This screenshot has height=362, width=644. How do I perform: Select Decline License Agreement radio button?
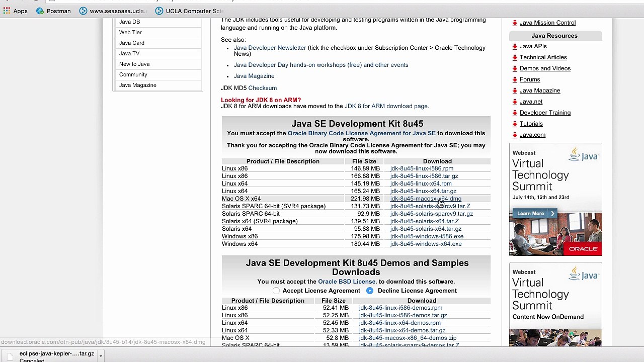[x=370, y=291]
